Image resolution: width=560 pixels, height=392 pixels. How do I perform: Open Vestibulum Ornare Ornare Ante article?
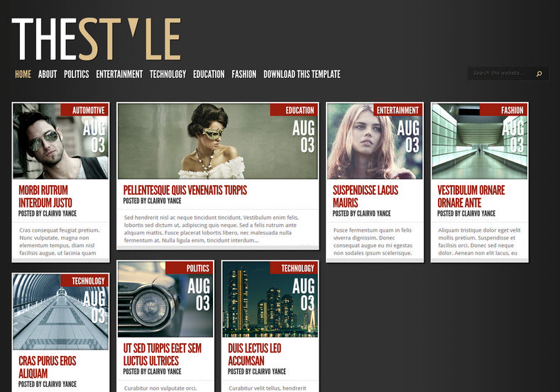coord(471,196)
